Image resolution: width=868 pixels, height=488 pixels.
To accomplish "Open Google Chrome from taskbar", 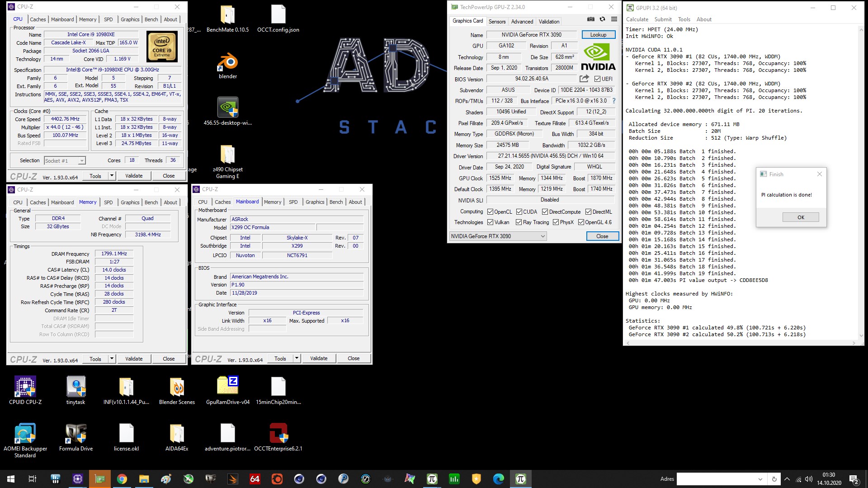I will click(x=122, y=479).
